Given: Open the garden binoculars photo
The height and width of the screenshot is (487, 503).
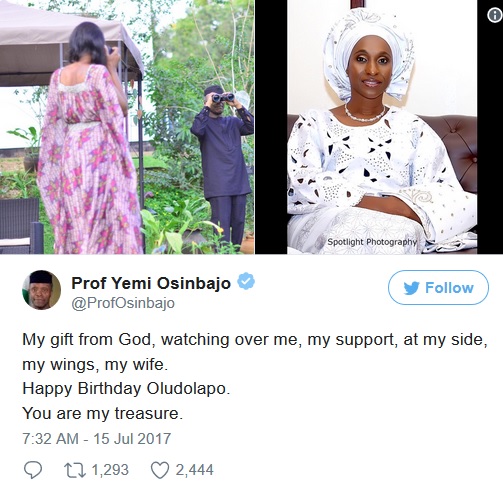Looking at the screenshot, I should tap(127, 127).
